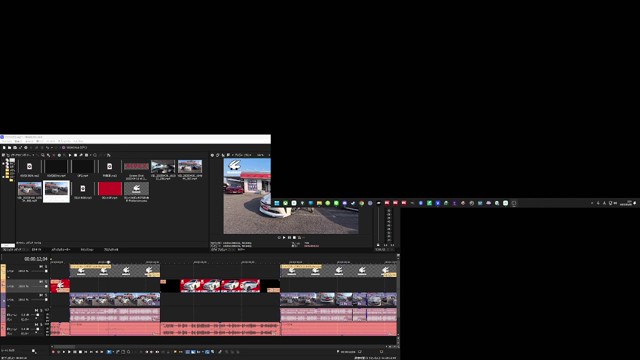640x360 pixels.
Task: Open the Windows Start menu on the taskbar
Action: coord(277,203)
